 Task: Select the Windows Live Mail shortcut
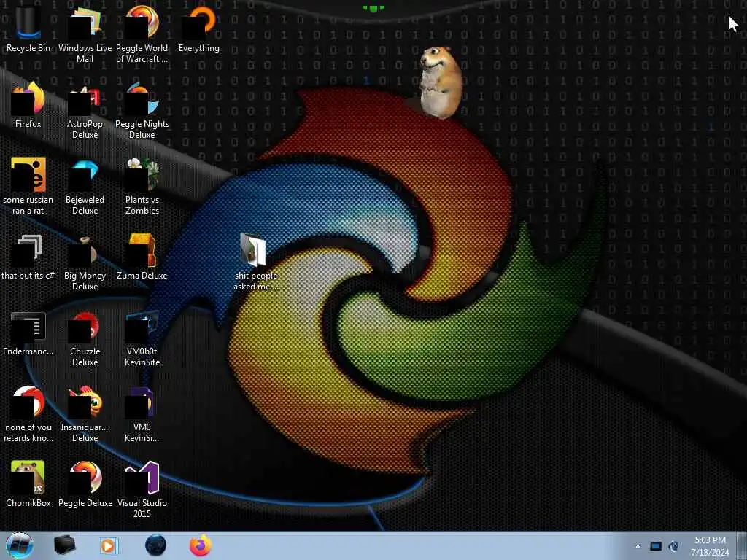85,34
